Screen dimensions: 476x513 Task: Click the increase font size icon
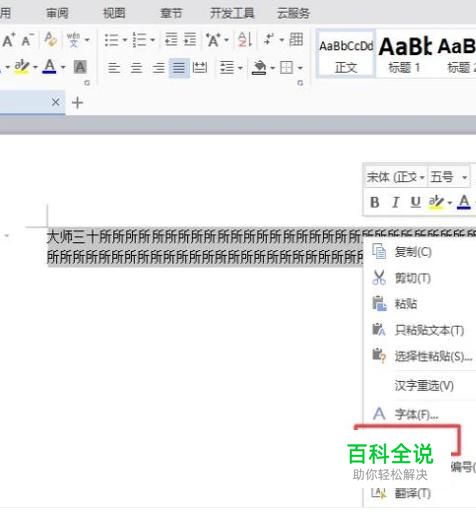[9, 40]
